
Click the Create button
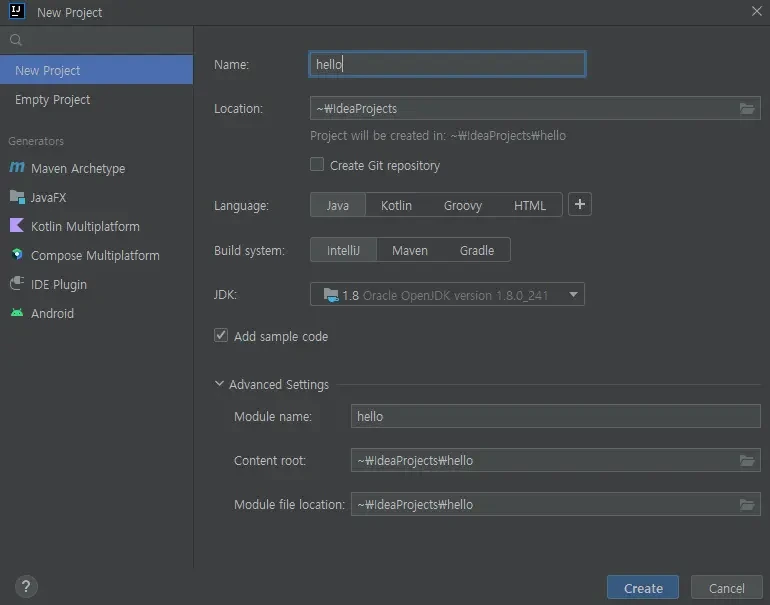(643, 588)
